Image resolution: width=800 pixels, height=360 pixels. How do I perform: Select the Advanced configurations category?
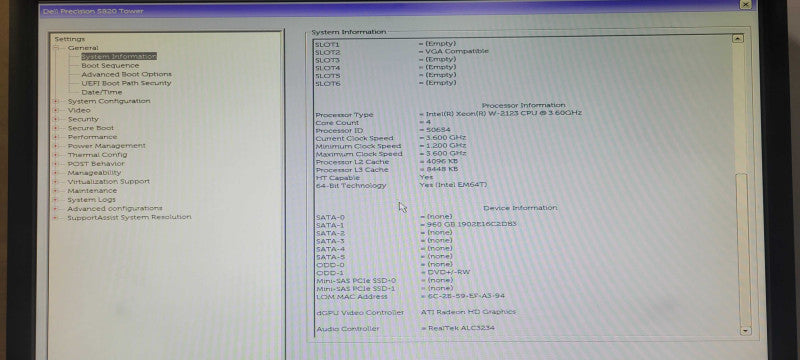coord(114,209)
